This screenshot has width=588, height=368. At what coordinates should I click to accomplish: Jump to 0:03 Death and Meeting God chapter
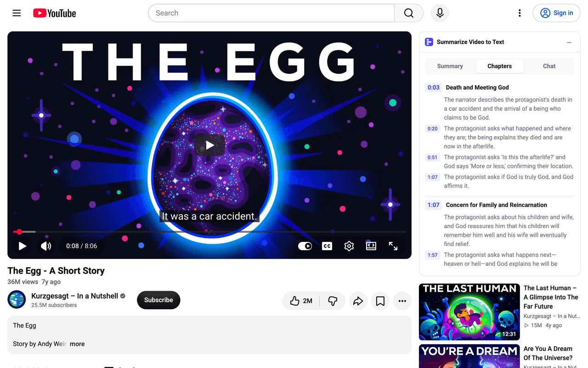(x=434, y=87)
